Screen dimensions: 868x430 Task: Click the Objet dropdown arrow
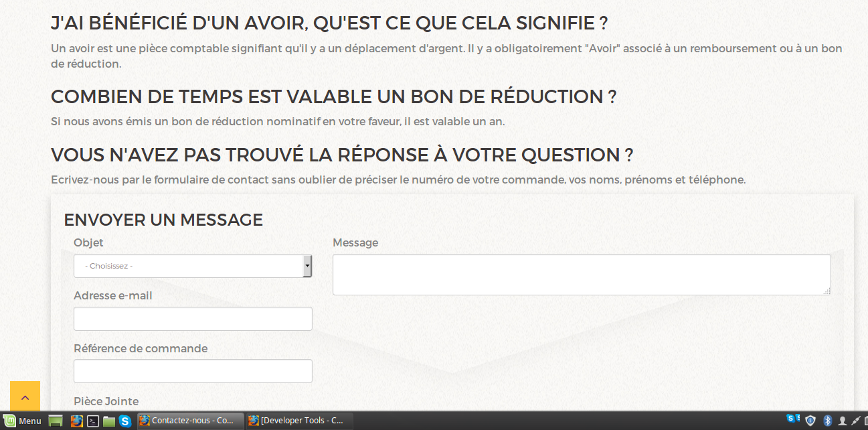tap(307, 266)
